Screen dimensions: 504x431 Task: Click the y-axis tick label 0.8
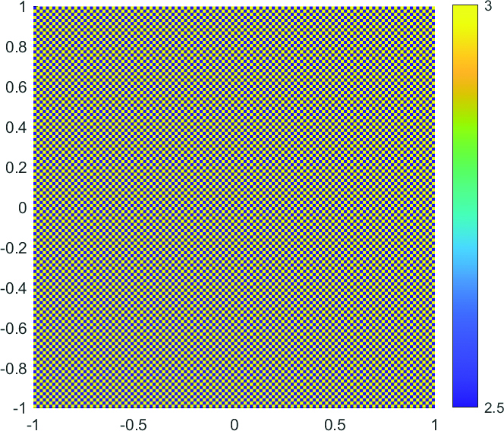16,47
